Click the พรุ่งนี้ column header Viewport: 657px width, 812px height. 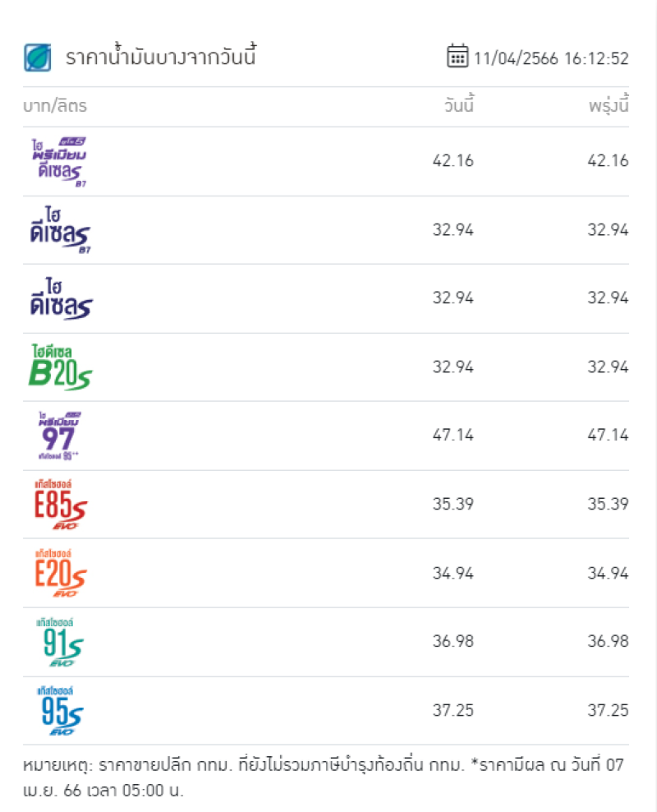pyautogui.click(x=609, y=105)
